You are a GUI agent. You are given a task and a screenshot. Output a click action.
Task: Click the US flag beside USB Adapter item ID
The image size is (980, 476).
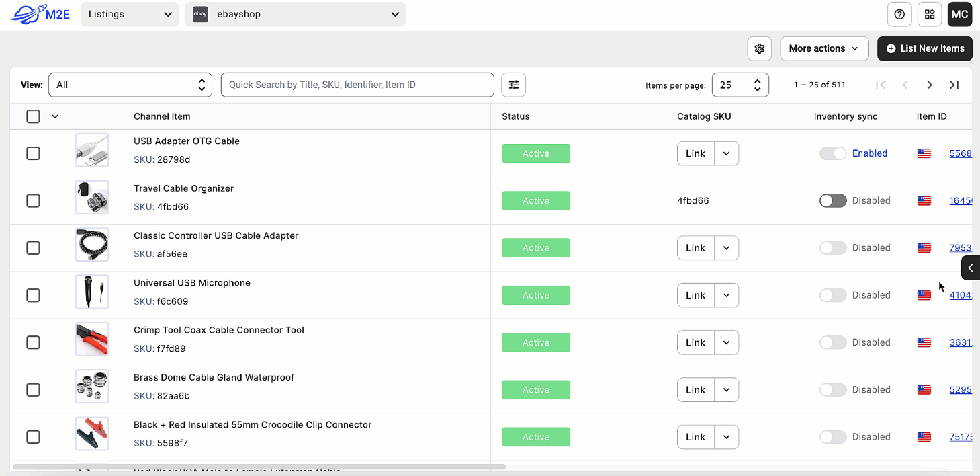[924, 153]
